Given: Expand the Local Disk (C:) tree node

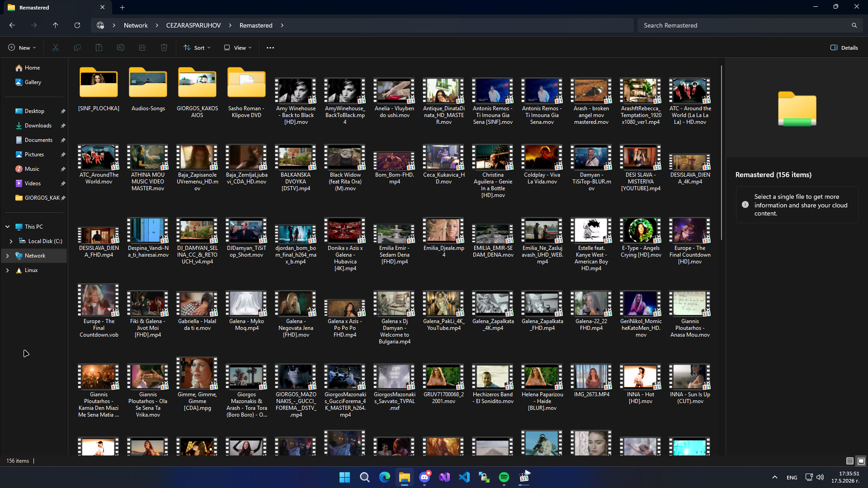Looking at the screenshot, I should pos(11,241).
